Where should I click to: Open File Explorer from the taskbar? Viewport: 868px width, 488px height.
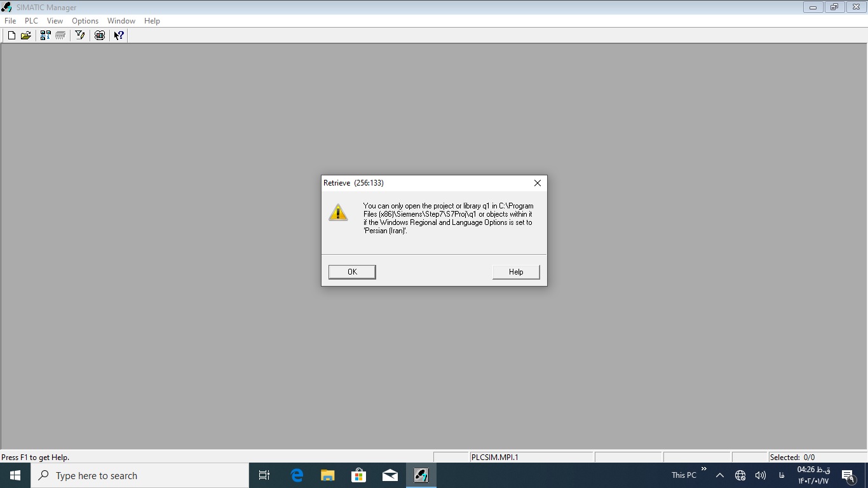pos(327,475)
